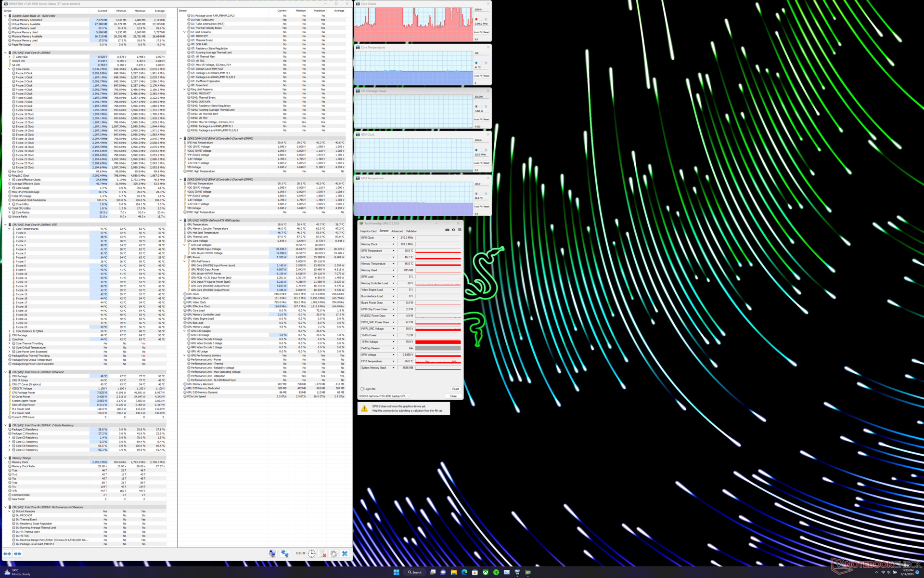
Task: Click the expand columns arrows icon
Action: click(7, 553)
